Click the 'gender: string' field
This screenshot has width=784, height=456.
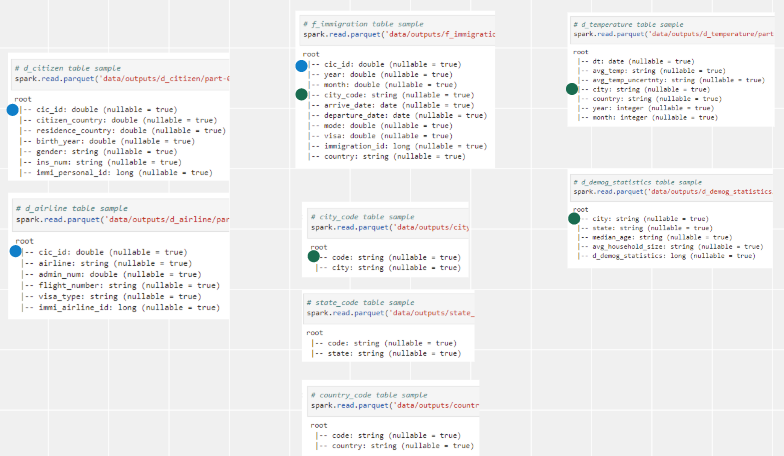pos(99,152)
